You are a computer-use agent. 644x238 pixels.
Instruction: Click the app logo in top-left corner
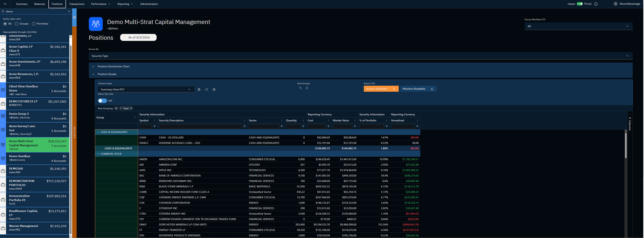(x=5, y=4)
